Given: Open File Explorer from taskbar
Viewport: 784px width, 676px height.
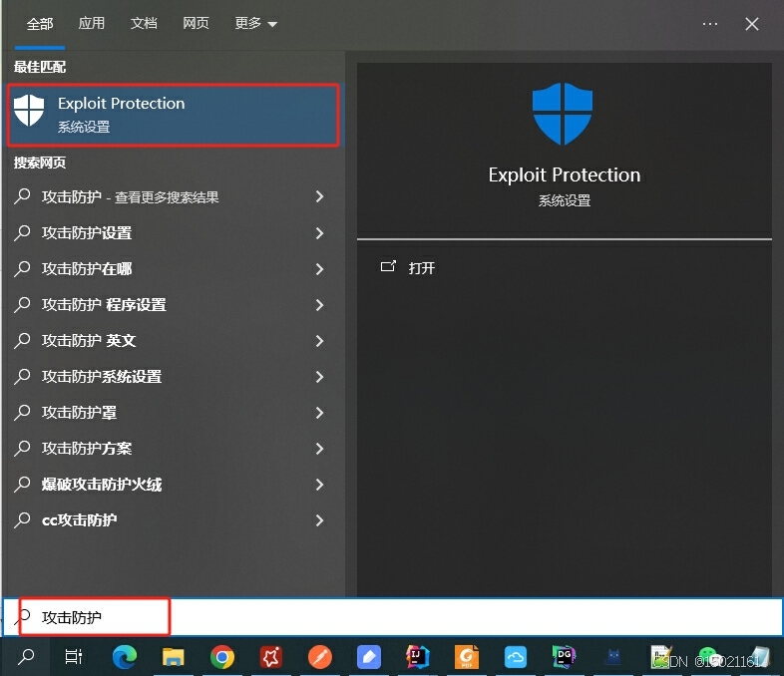Looking at the screenshot, I should click(x=173, y=657).
